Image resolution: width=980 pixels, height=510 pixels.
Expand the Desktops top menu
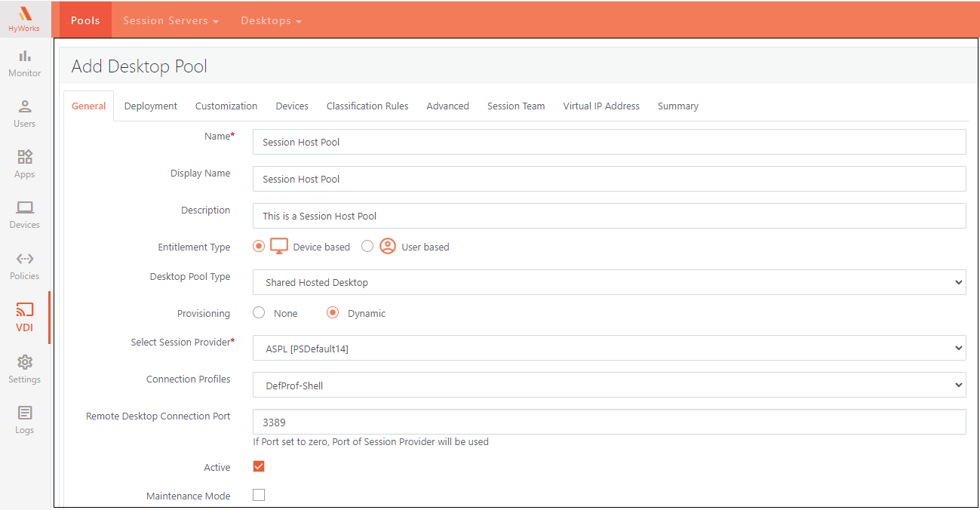271,20
